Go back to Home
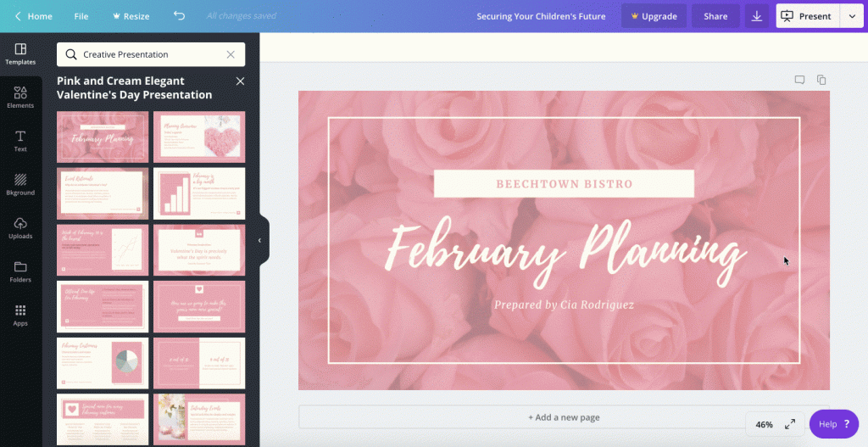The height and width of the screenshot is (447, 868). 33,16
